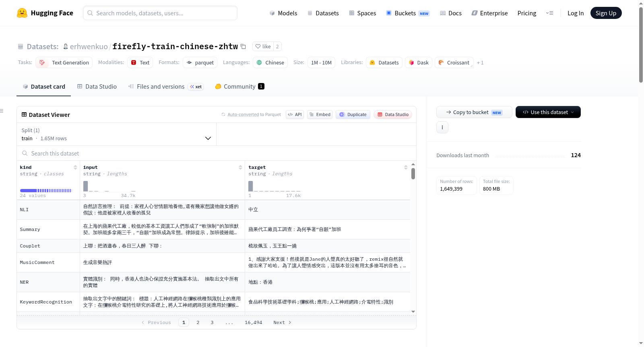Click the input lengths histogram

coord(109,186)
